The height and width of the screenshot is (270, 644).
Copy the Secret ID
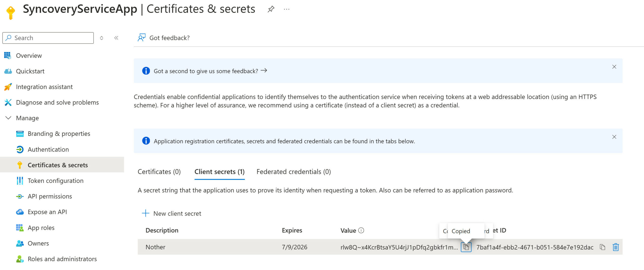tap(602, 247)
